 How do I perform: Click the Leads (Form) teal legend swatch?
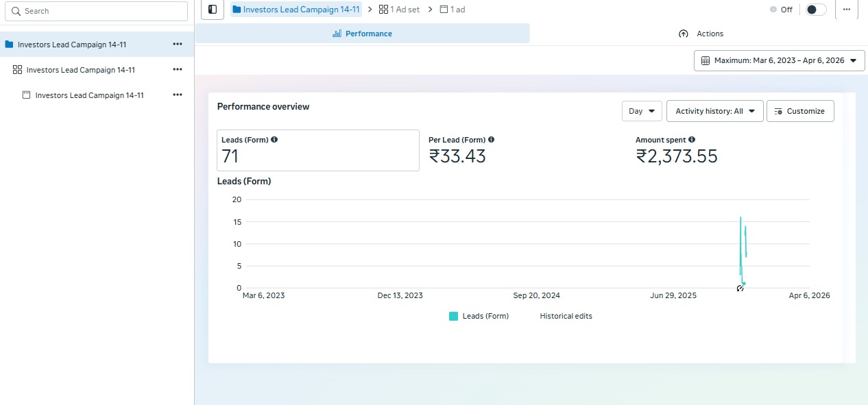tap(453, 316)
